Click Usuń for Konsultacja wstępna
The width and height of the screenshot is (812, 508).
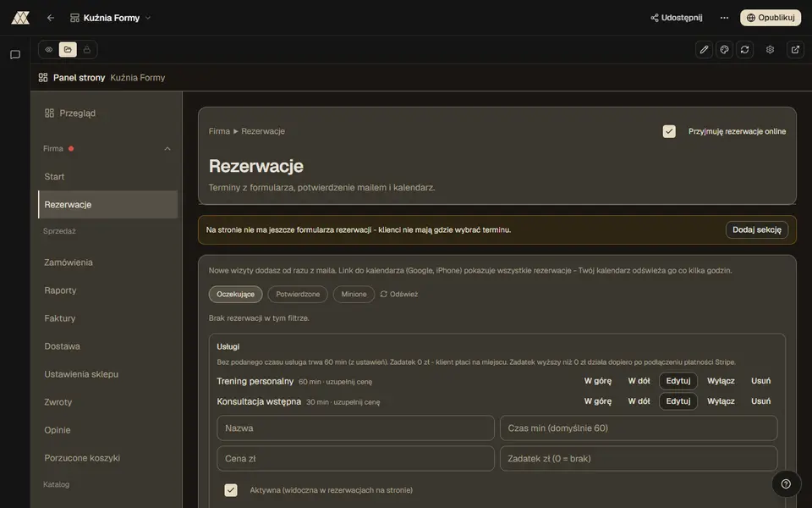click(x=760, y=401)
